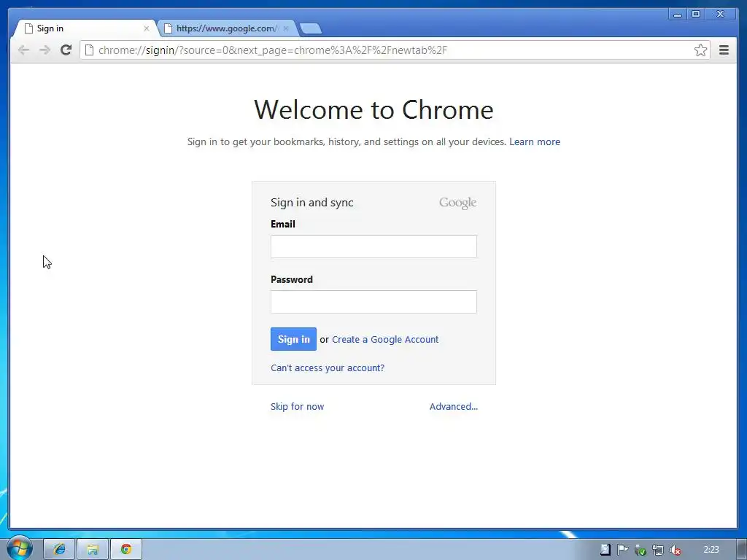Click the browser forward arrow
This screenshot has width=747, height=560.
[x=44, y=50]
